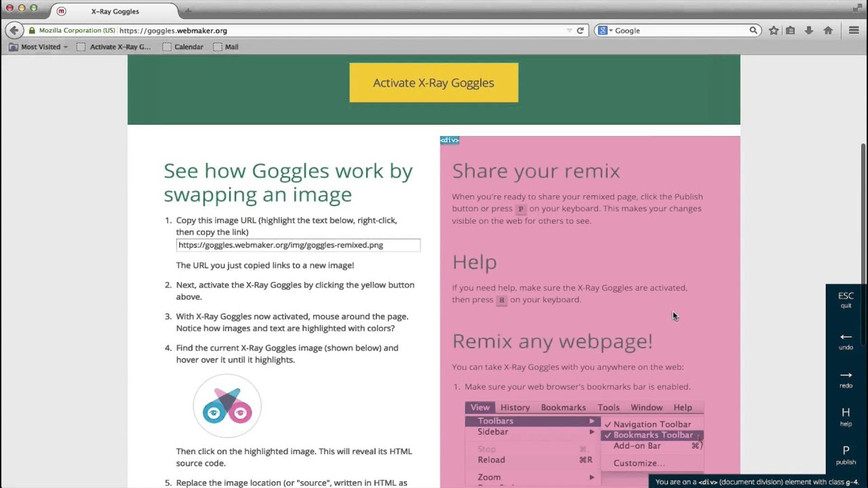Viewport: 868px width, 488px height.
Task: Open the address bar history dropdown arrow
Action: (x=569, y=30)
